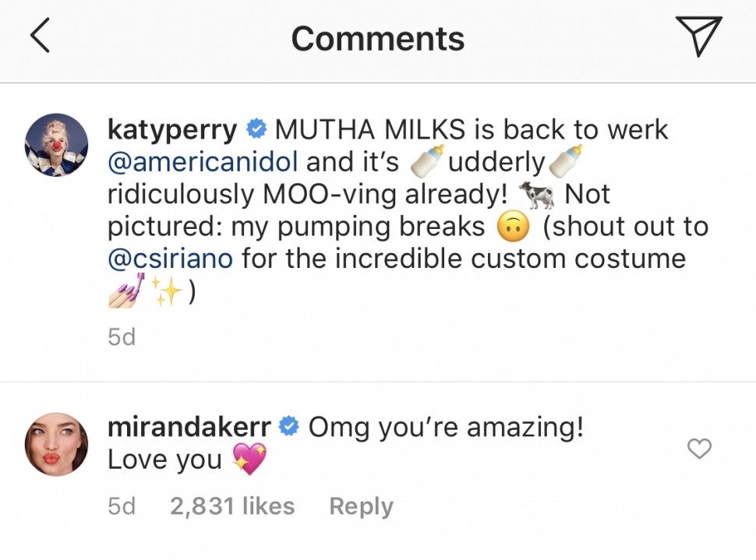
Task: Click katyperry's verified badge
Action: 256,129
